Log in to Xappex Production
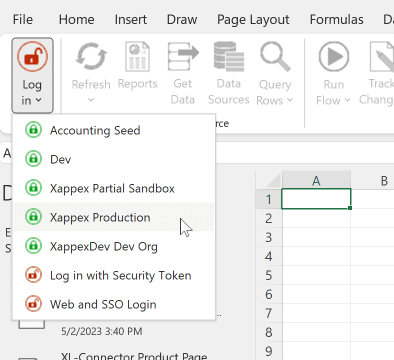394x360 pixels. (x=114, y=217)
